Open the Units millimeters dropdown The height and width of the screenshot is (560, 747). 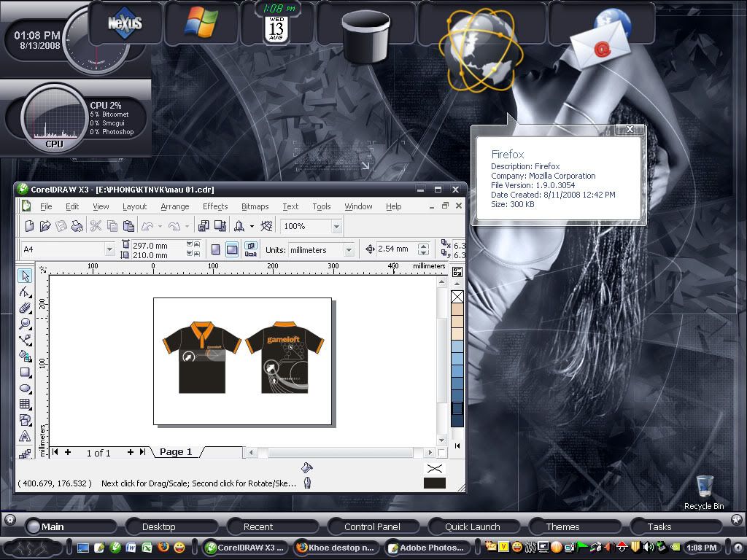click(x=349, y=249)
